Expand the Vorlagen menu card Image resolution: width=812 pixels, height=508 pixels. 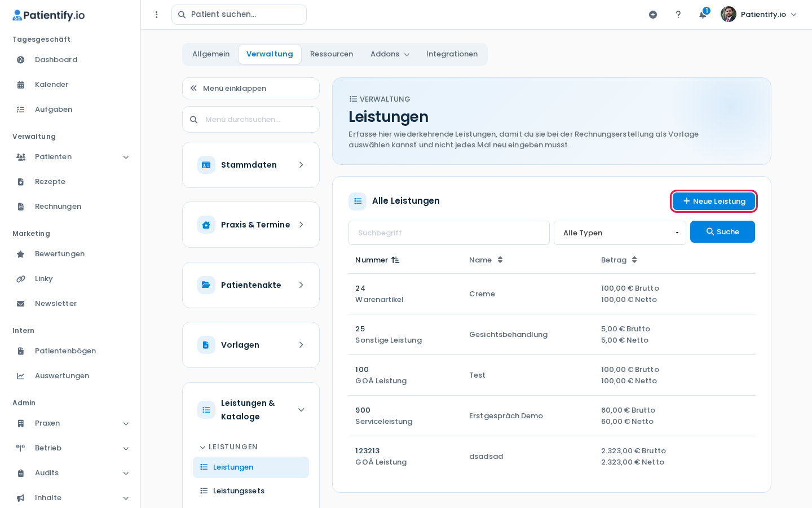click(251, 345)
